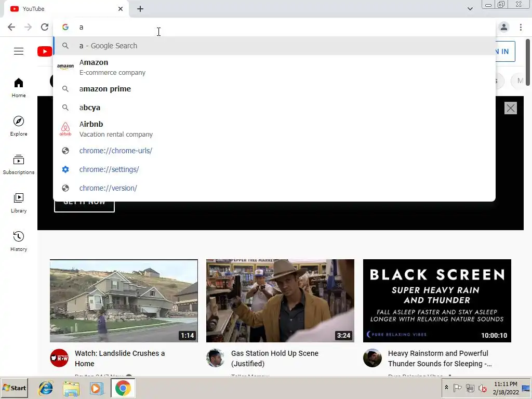Open the Action Center flag icon
This screenshot has width=532, height=399.
click(457, 388)
